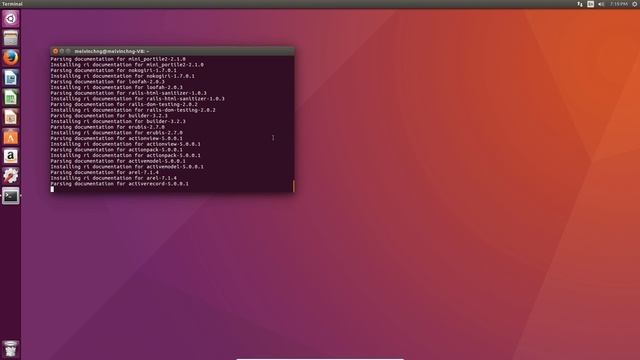This screenshot has width=640, height=360.
Task: Close the terminal window
Action: coord(56,51)
